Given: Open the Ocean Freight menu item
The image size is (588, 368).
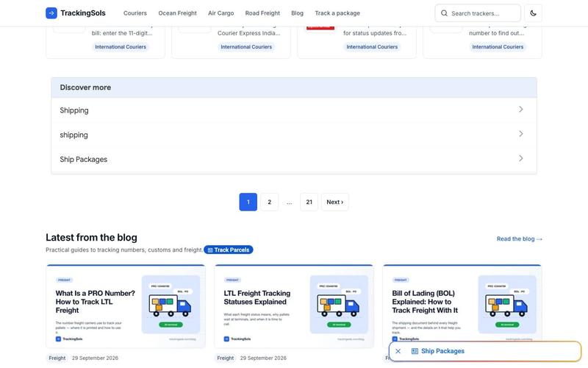Looking at the screenshot, I should [x=177, y=13].
